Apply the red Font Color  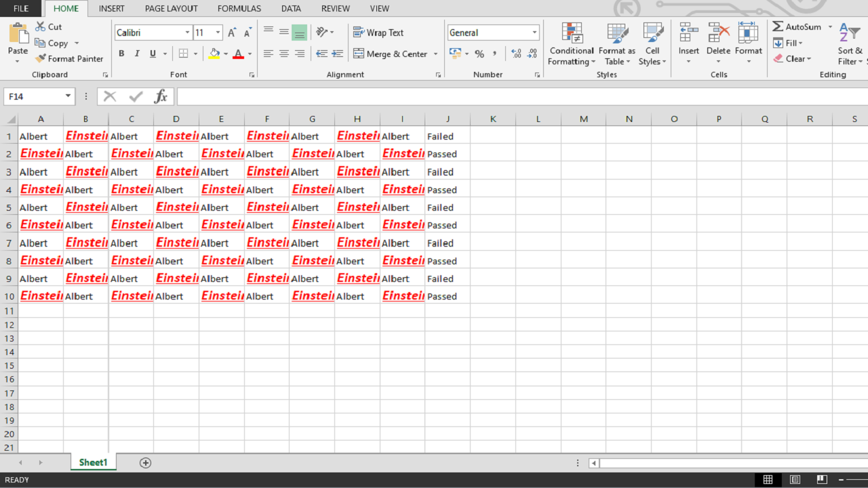(x=238, y=54)
